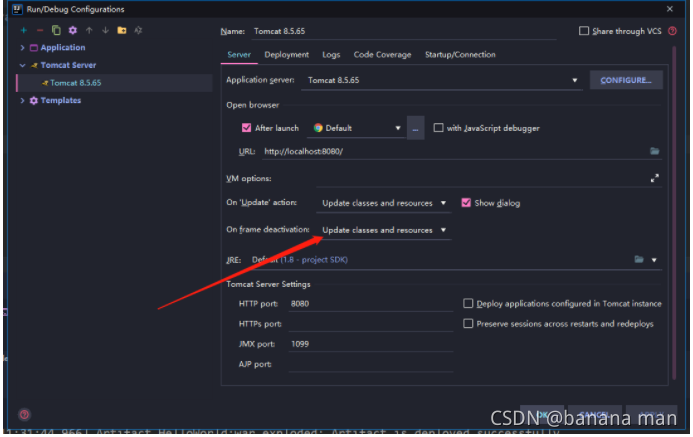Switch to the Deployment tab
The image size is (693, 437).
(286, 55)
